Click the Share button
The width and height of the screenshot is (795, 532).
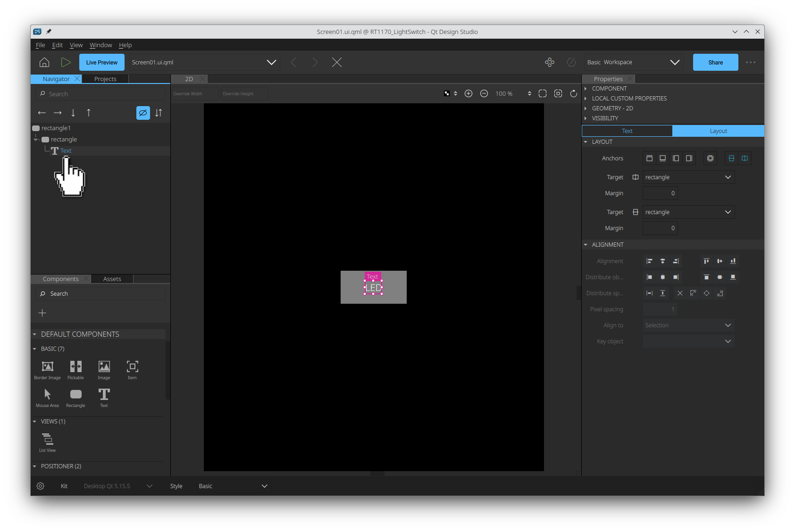click(715, 62)
